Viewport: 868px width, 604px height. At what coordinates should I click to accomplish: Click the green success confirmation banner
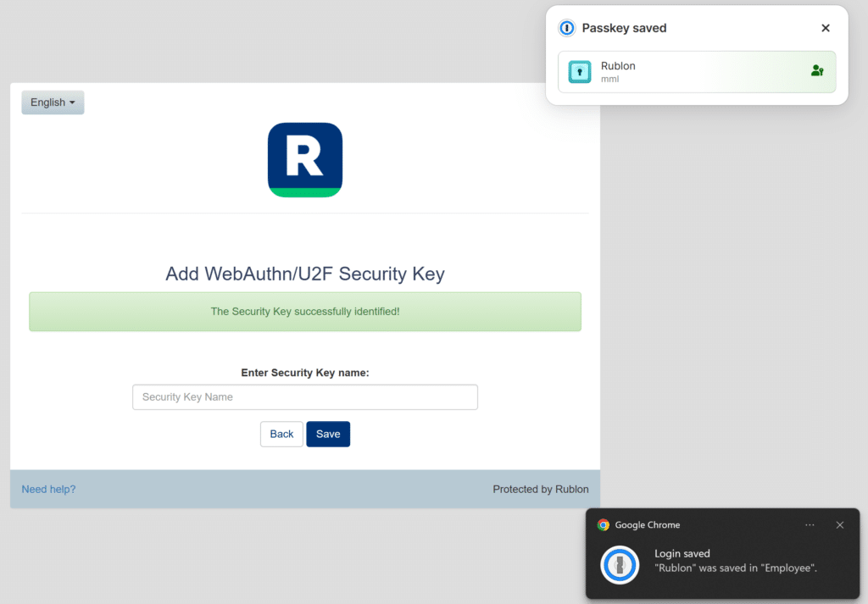coord(305,311)
